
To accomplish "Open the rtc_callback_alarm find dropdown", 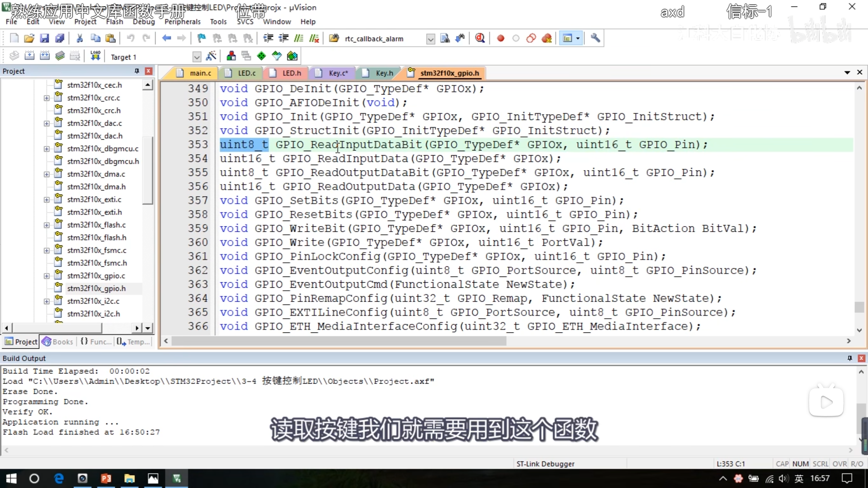I will [430, 39].
